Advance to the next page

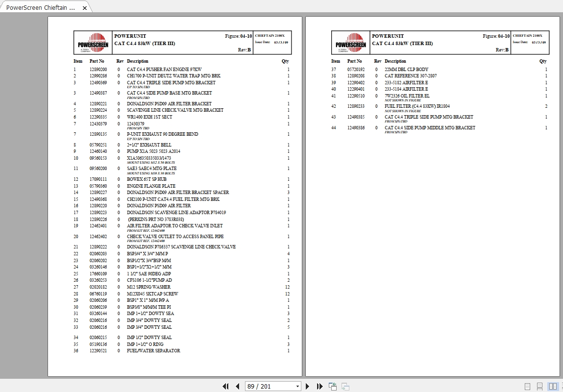point(307,387)
